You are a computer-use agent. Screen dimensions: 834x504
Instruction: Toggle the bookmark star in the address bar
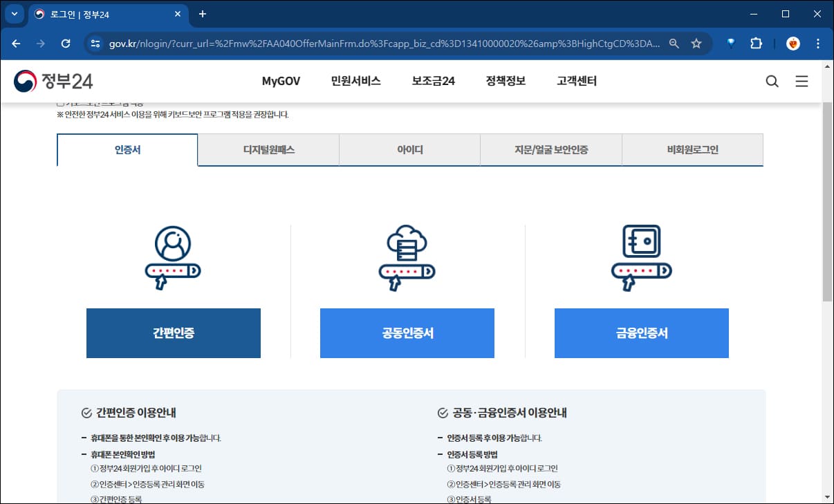(x=697, y=43)
